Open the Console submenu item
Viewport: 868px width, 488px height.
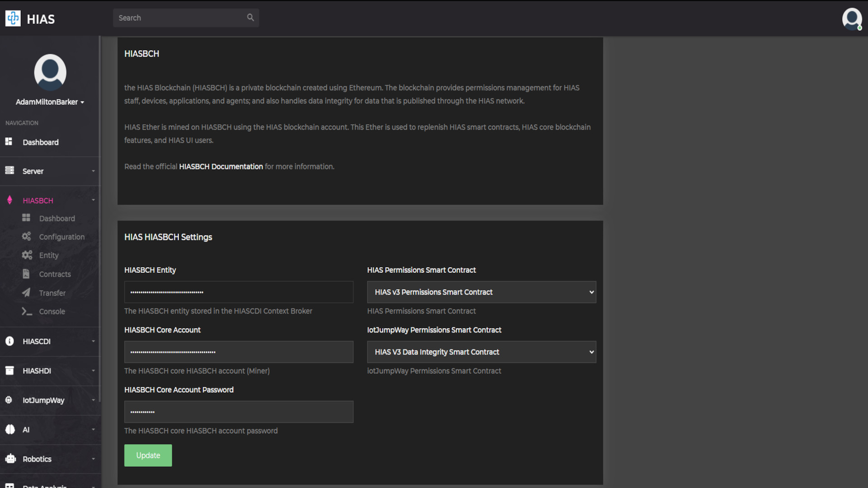[x=52, y=311]
